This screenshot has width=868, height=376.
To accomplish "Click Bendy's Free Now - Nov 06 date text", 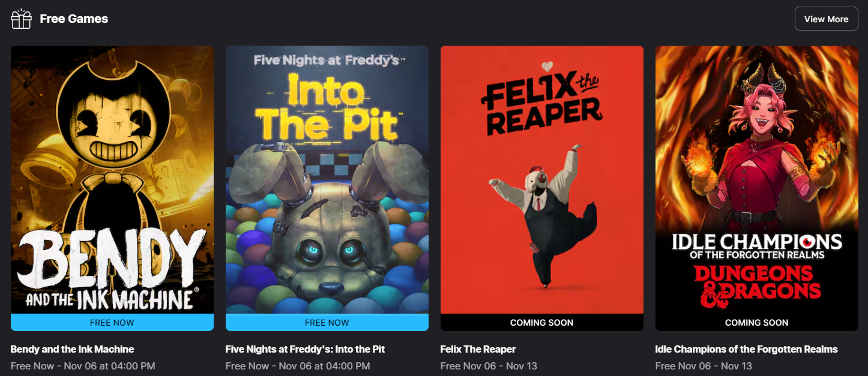I will [x=83, y=366].
